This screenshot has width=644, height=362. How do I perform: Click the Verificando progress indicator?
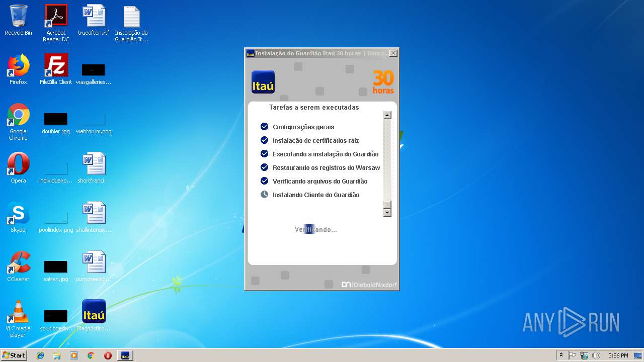point(315,229)
